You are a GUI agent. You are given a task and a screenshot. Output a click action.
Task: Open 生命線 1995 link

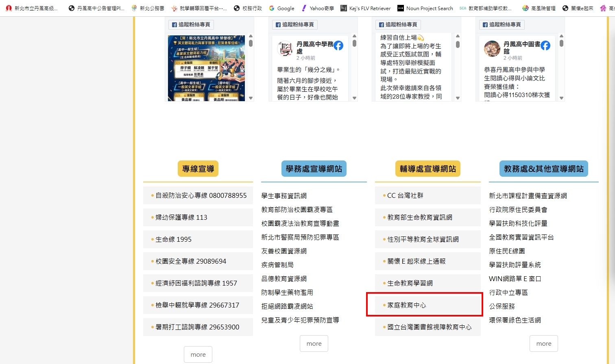tap(198, 239)
